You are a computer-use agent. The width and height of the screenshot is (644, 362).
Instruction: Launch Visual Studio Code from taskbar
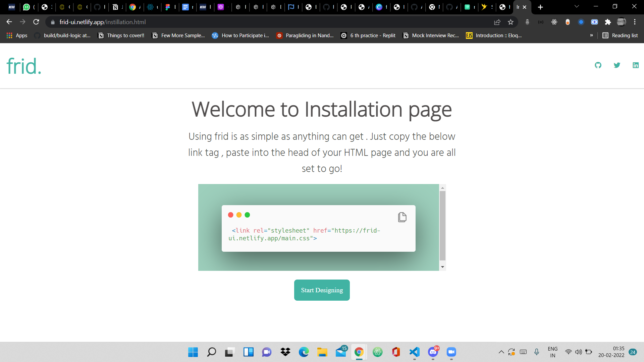(x=415, y=352)
